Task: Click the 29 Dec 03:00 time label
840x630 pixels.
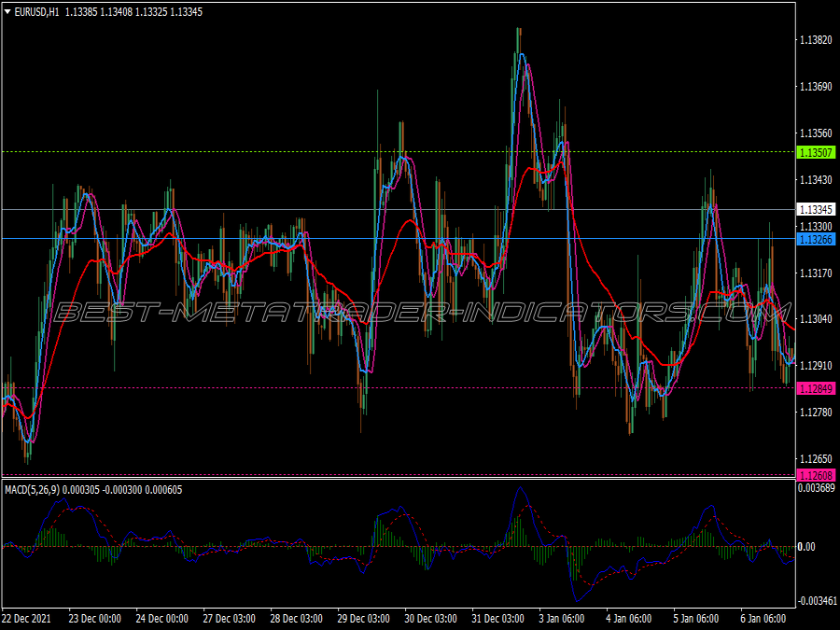Action: coord(363,618)
